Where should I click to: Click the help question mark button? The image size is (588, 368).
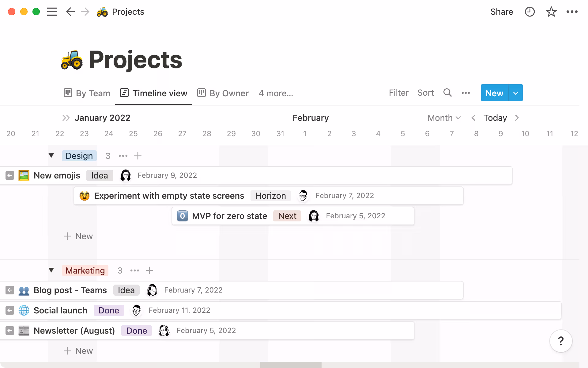[561, 341]
